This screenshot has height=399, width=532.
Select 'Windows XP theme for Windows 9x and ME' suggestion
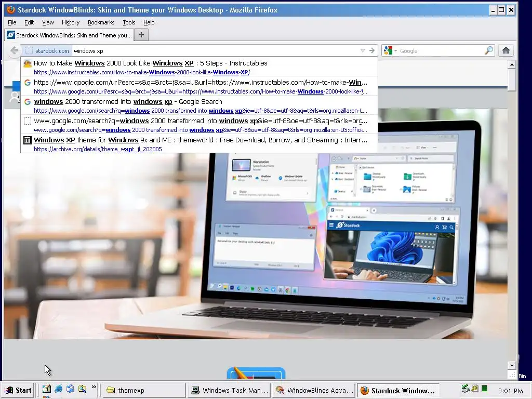pyautogui.click(x=199, y=144)
